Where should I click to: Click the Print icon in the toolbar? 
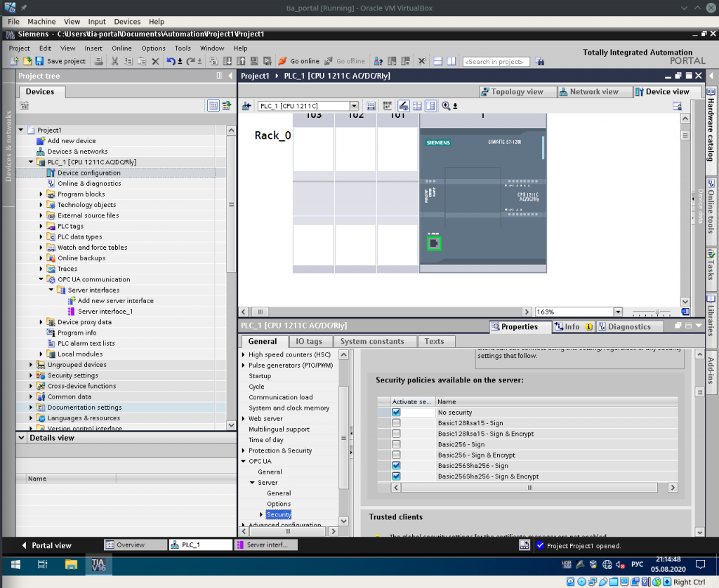click(x=98, y=61)
